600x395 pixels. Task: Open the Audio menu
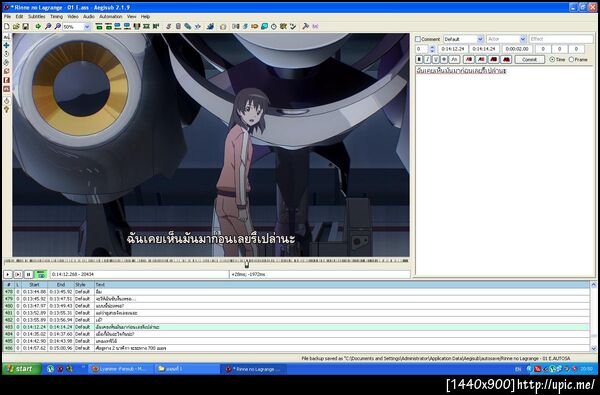[x=89, y=16]
